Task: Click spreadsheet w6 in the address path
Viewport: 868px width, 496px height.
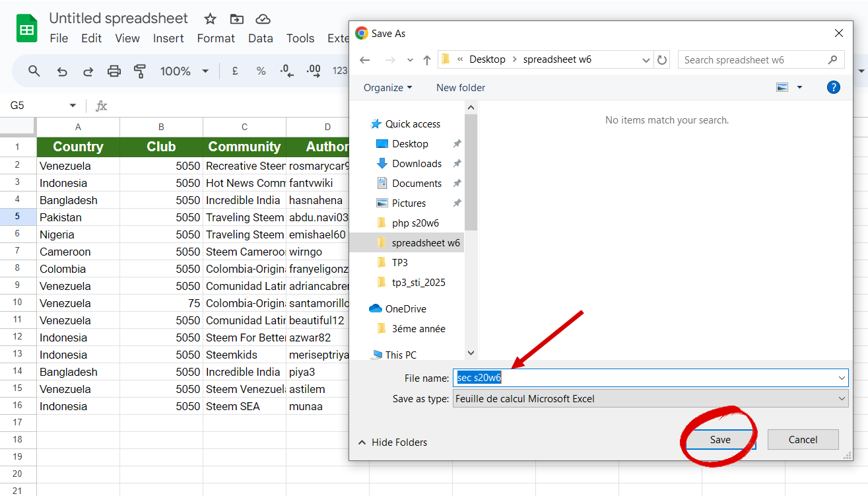Action: (x=557, y=59)
